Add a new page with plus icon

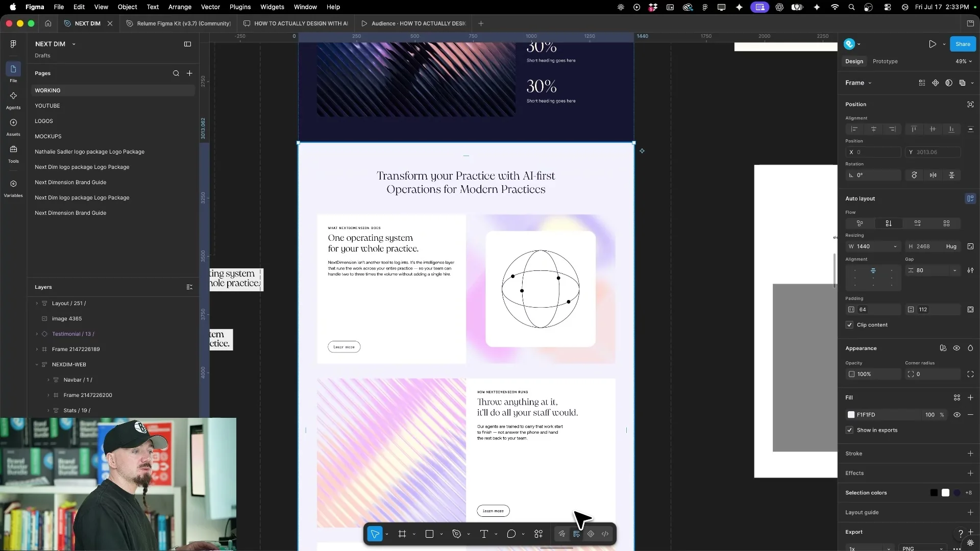[189, 73]
